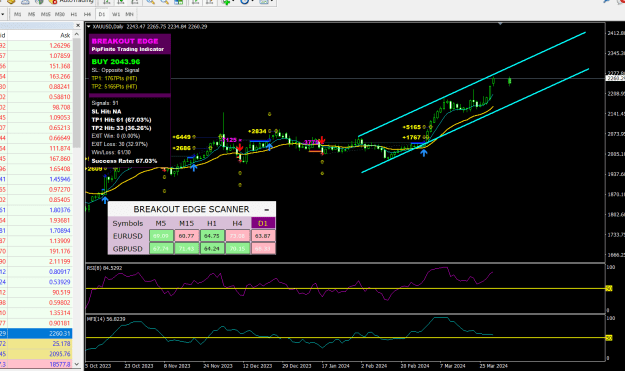
Task: Click GBPUSD symbol in scanner
Action: 128,249
